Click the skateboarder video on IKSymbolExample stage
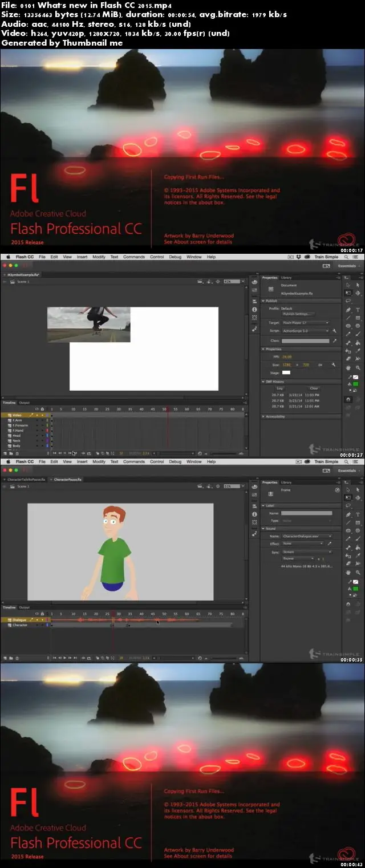The width and height of the screenshot is (365, 868). pyautogui.click(x=88, y=325)
